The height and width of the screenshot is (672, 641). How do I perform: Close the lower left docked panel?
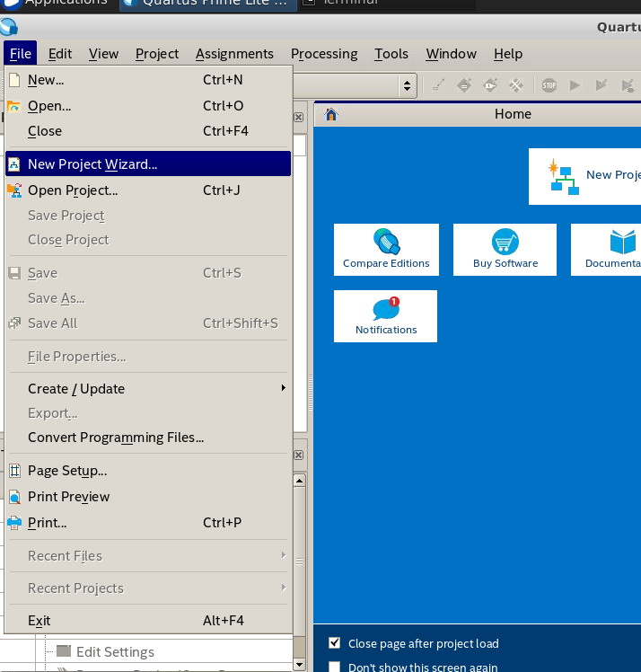pyautogui.click(x=299, y=455)
